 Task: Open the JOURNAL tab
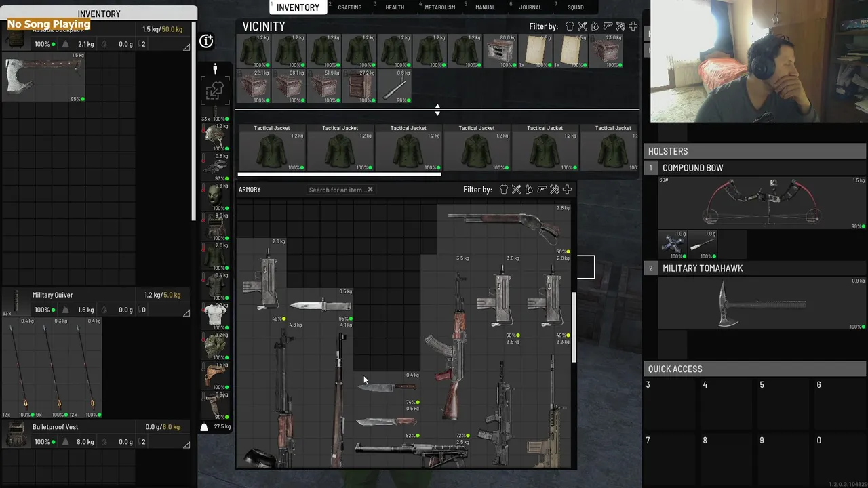(530, 7)
